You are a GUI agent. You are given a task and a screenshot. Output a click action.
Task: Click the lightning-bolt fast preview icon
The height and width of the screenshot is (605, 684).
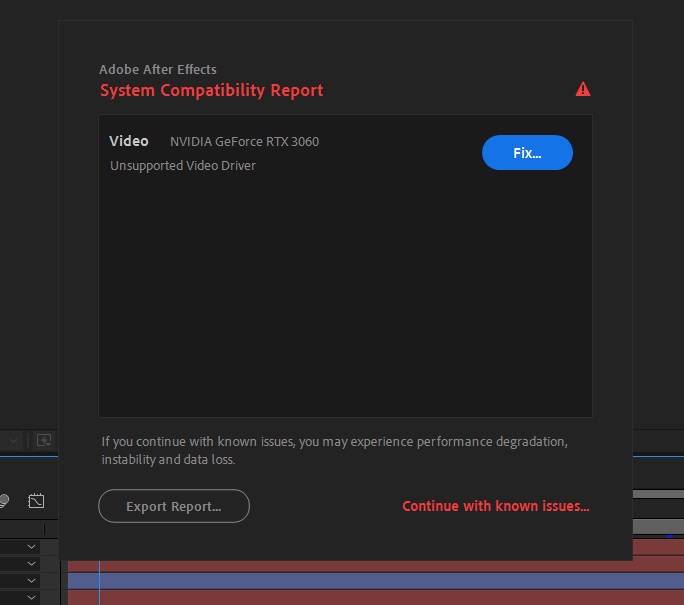tap(44, 441)
